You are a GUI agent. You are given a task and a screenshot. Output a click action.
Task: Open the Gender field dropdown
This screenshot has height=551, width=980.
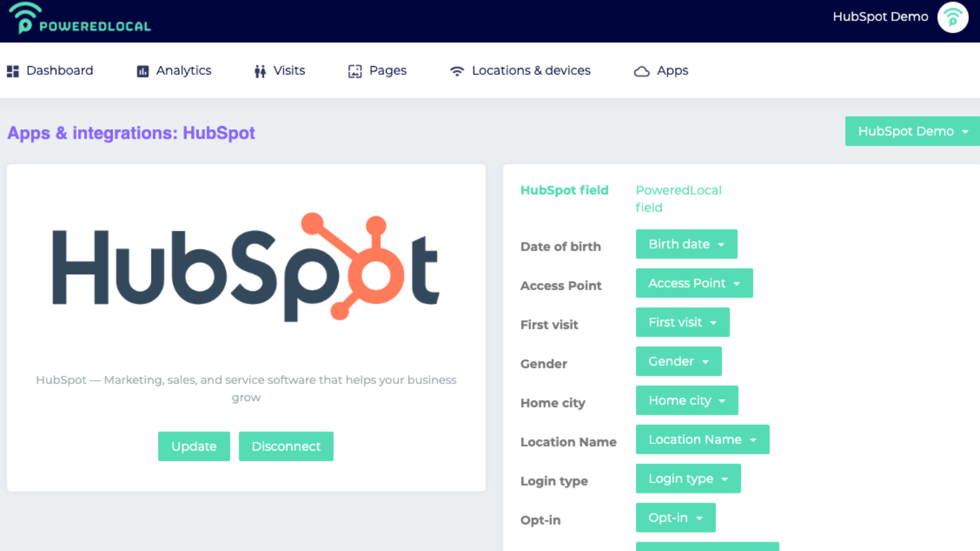[678, 361]
